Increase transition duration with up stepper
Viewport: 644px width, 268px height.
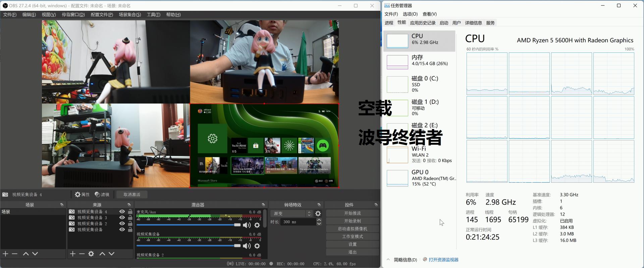click(x=319, y=220)
